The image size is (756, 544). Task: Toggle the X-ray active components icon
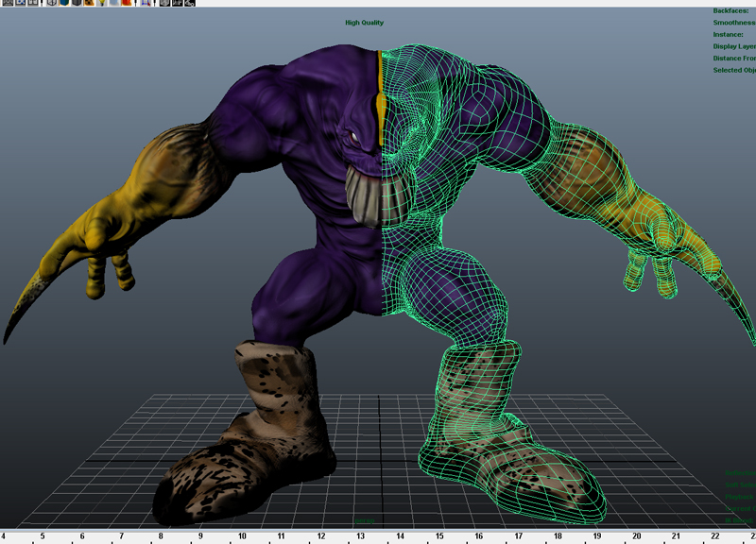[178, 3]
